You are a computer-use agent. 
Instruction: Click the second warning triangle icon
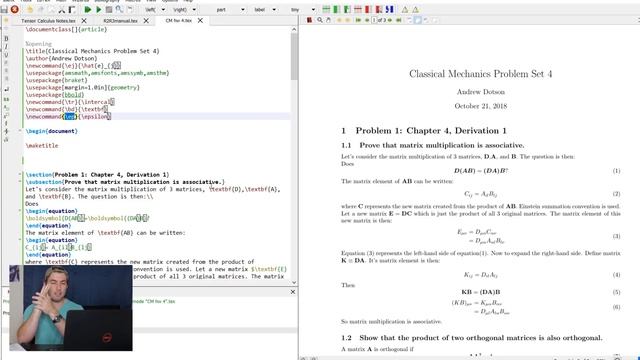pyautogui.click(x=416, y=9)
